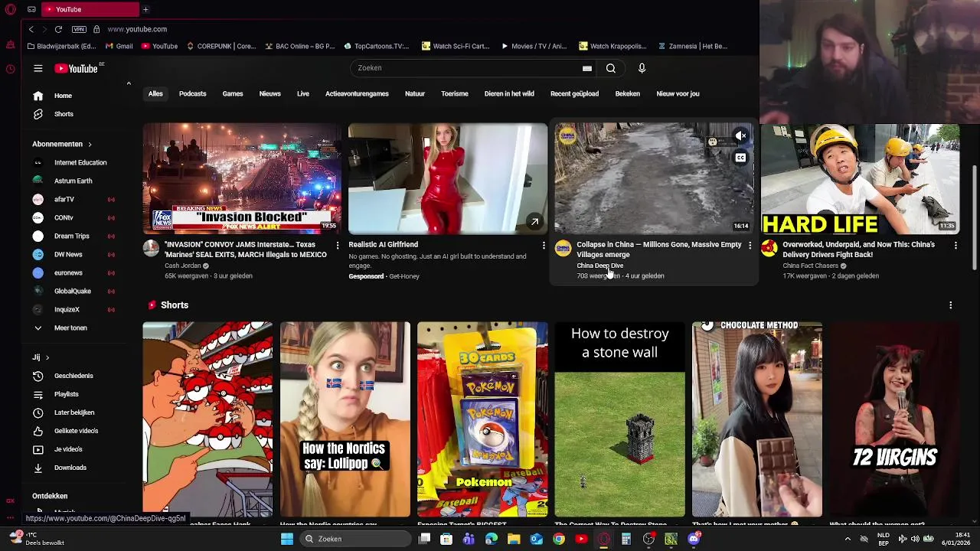The image size is (980, 551).
Task: Open the Astrum Earth subscription
Action: [x=75, y=181]
